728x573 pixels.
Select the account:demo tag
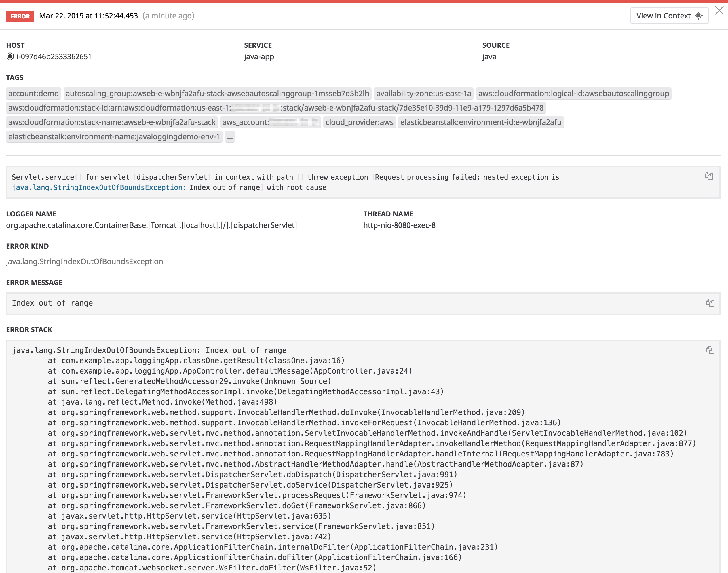[x=33, y=94]
